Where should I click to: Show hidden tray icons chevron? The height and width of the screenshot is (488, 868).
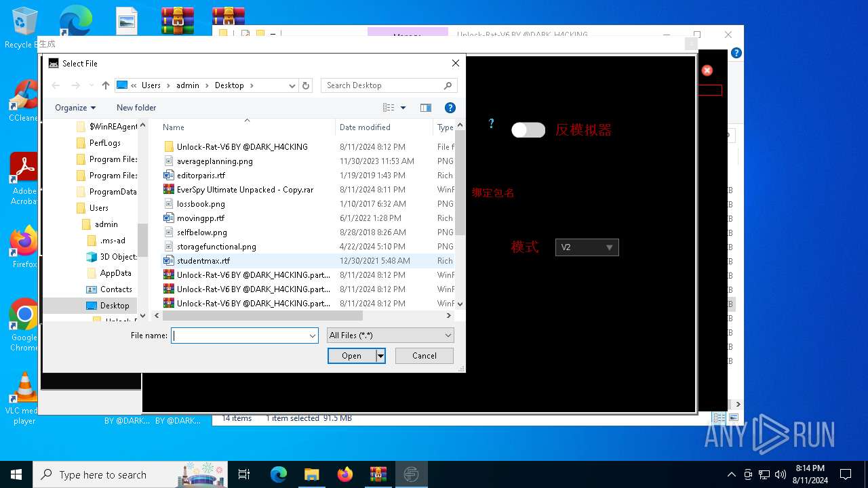click(x=731, y=474)
